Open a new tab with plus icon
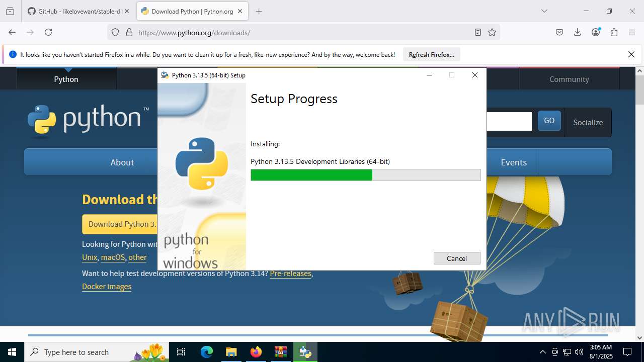This screenshot has height=362, width=644. (259, 11)
